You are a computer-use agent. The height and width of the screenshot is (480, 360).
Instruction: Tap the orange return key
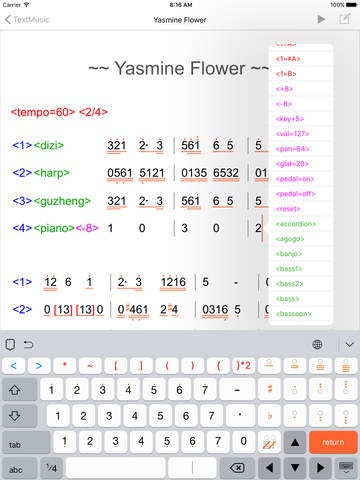333,442
